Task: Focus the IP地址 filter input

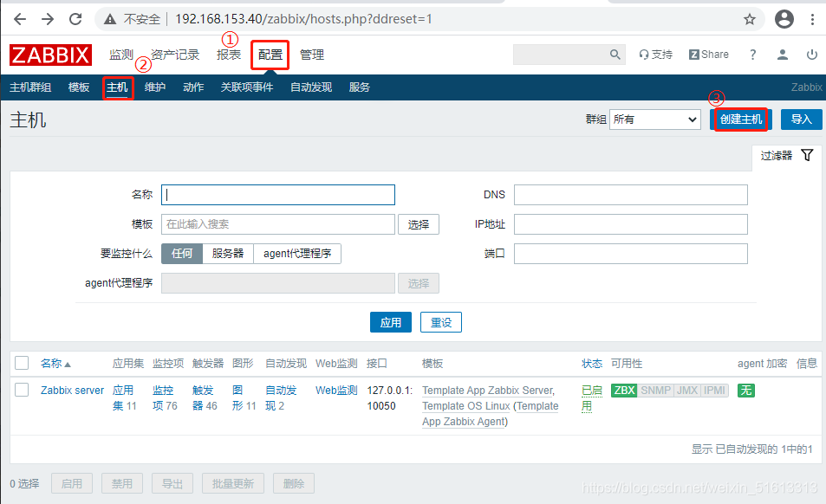Action: tap(631, 224)
